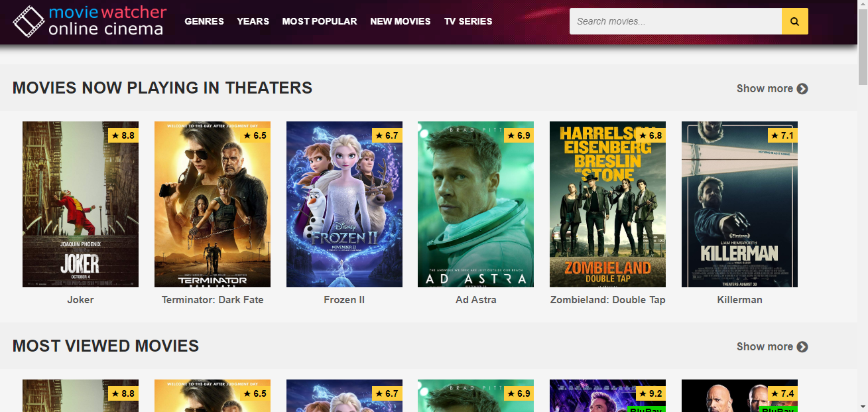This screenshot has height=412, width=868.
Task: Click the scrollbar down arrow
Action: tap(863, 407)
